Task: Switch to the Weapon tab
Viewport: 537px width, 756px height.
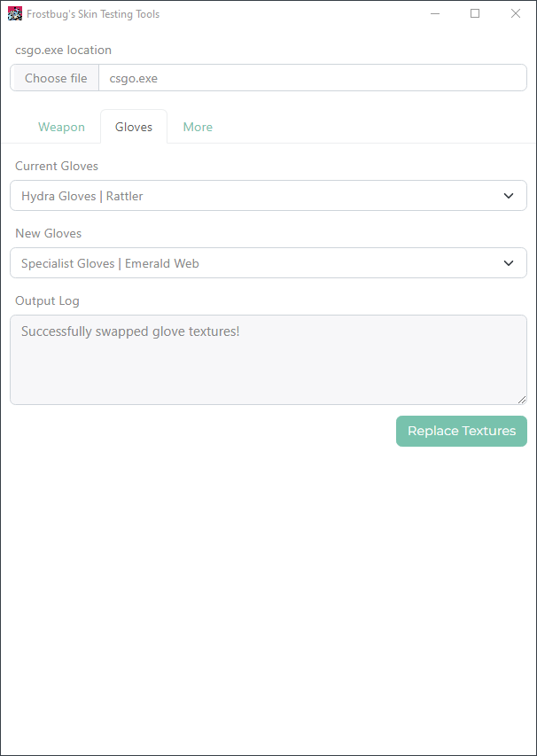Action: (x=62, y=127)
